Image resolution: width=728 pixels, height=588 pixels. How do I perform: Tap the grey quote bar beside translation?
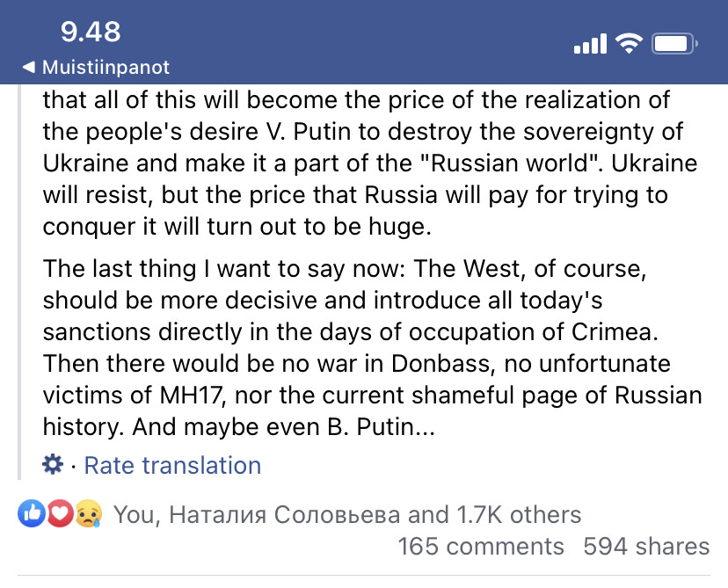[19, 282]
